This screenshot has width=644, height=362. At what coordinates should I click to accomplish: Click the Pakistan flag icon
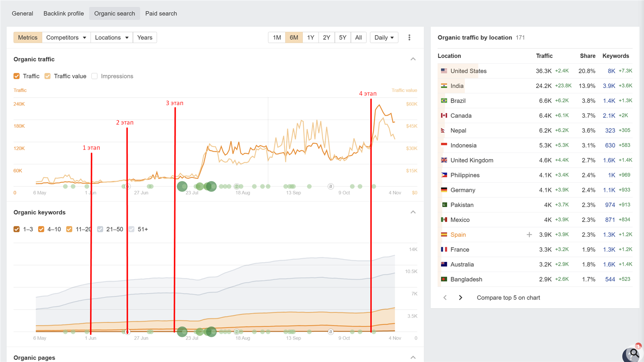click(444, 205)
